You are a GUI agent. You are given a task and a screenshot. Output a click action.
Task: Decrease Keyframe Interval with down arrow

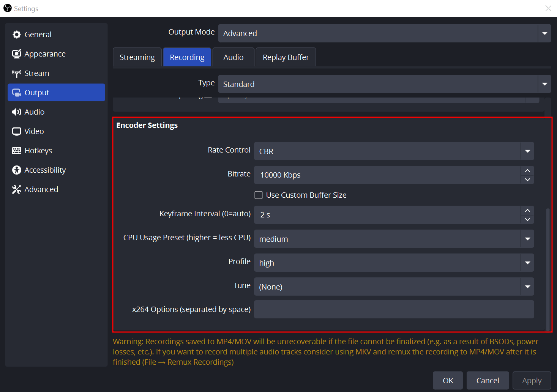527,219
